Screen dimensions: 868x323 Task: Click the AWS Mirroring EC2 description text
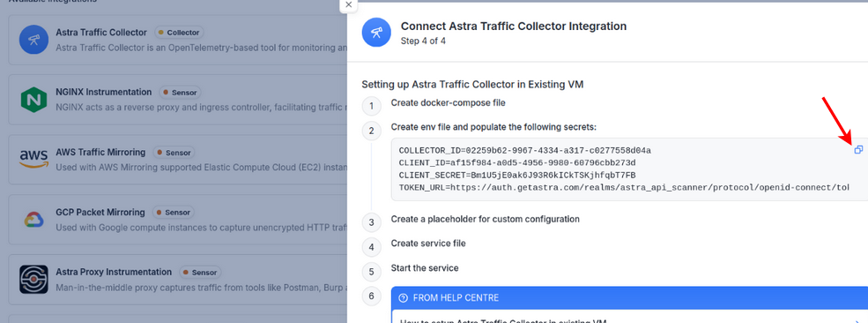point(202,167)
